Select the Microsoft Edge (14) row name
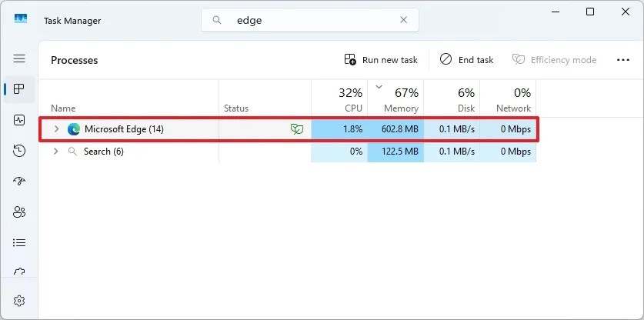Viewport: 644px width, 320px height. tap(124, 129)
